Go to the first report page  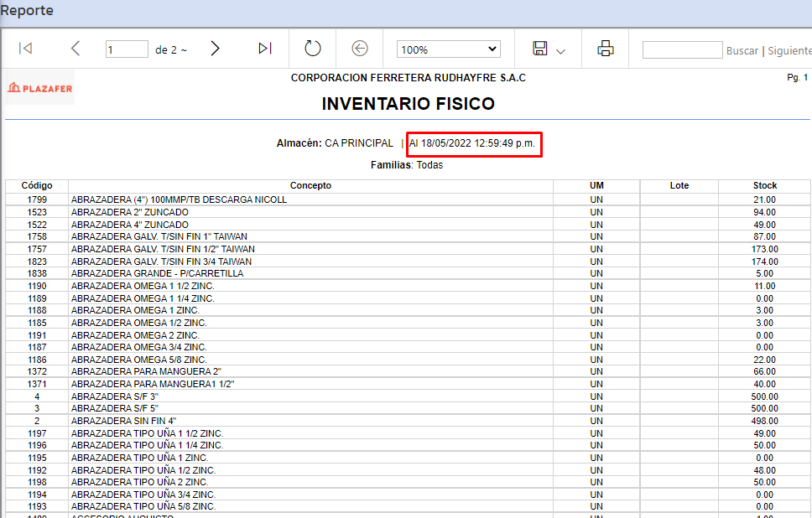(25, 48)
